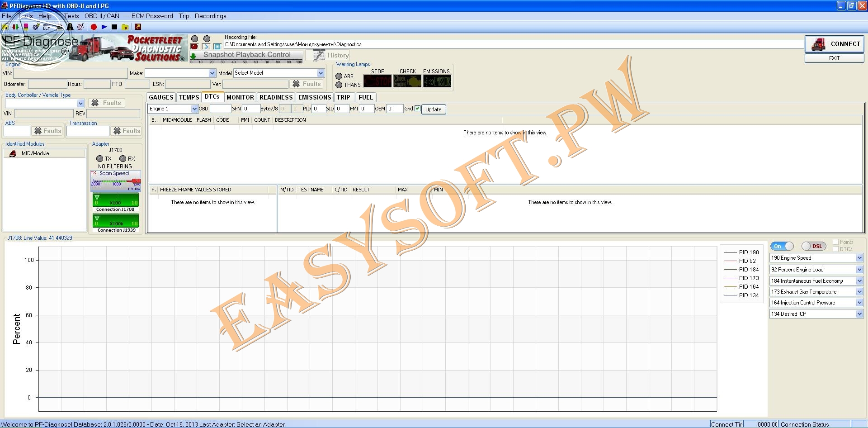The height and width of the screenshot is (428, 868).
Task: Toggle the Grid checkbox
Action: (417, 109)
